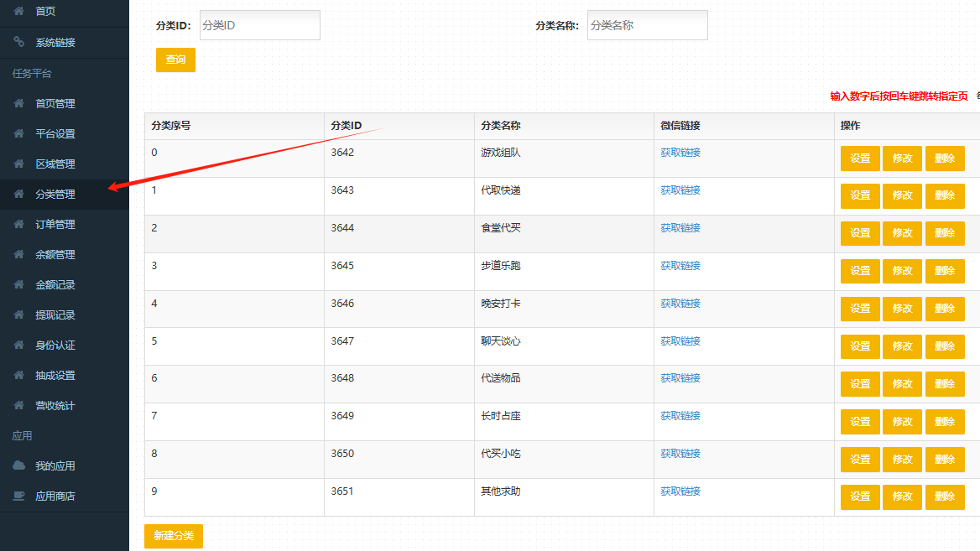This screenshot has height=551, width=980.
Task: Click the cup icon beside 应用商店
Action: tap(18, 496)
